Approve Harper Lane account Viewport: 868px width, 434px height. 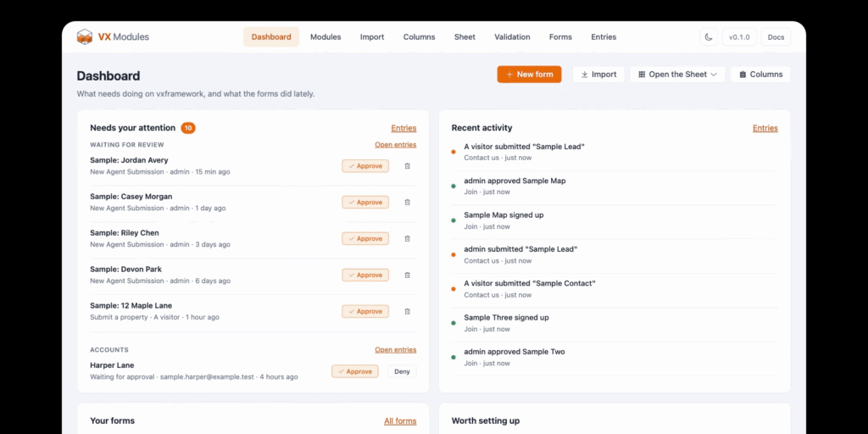point(355,371)
